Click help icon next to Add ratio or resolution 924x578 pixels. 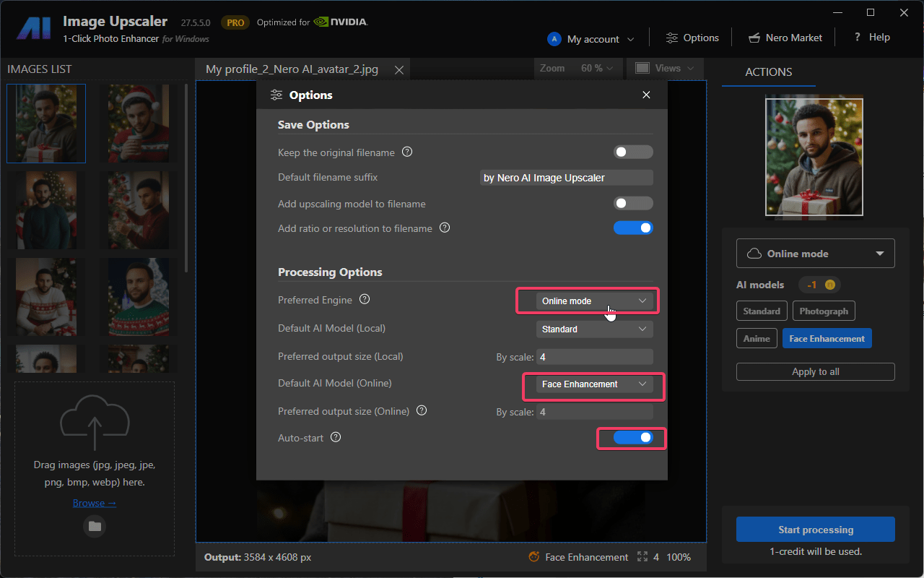(445, 228)
